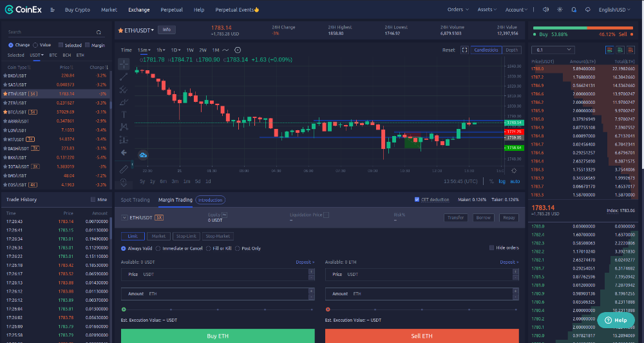Click the buy amount percentage slider
Image resolution: width=644 pixels, height=343 pixels.
pyautogui.click(x=218, y=309)
